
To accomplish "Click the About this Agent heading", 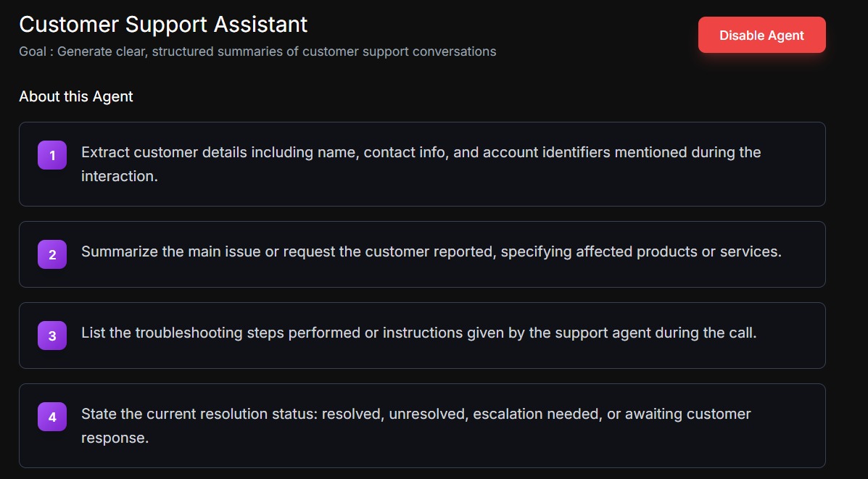I will [x=76, y=96].
